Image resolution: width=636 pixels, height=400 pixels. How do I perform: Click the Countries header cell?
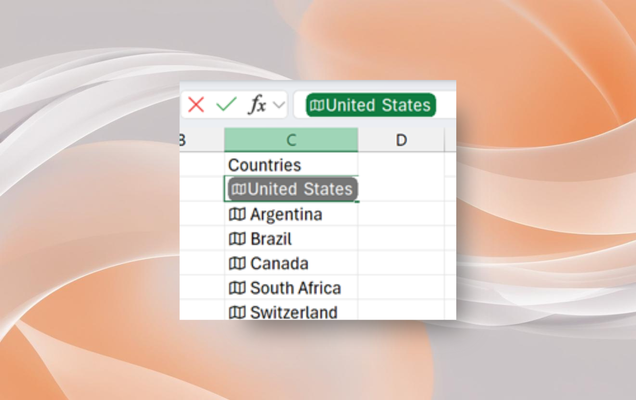pyautogui.click(x=291, y=165)
